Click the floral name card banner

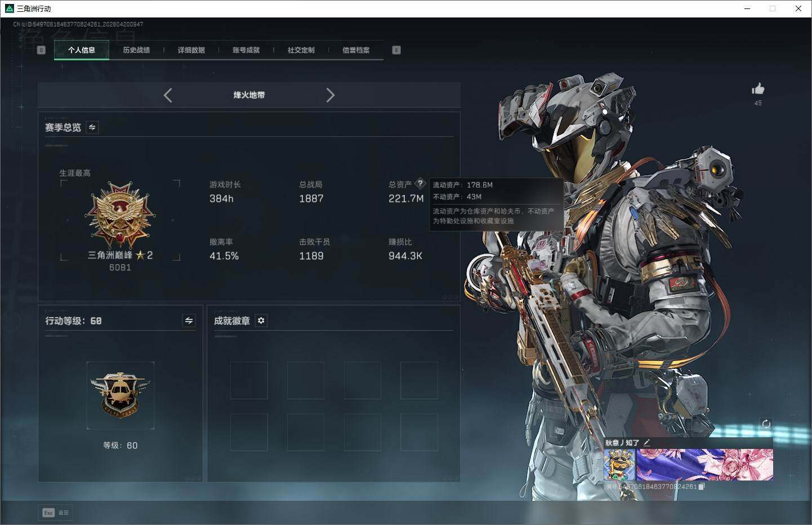click(x=704, y=465)
